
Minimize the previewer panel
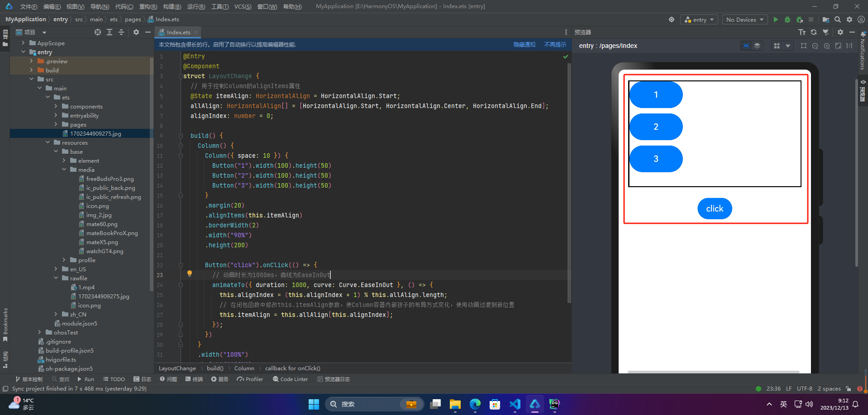click(852, 32)
